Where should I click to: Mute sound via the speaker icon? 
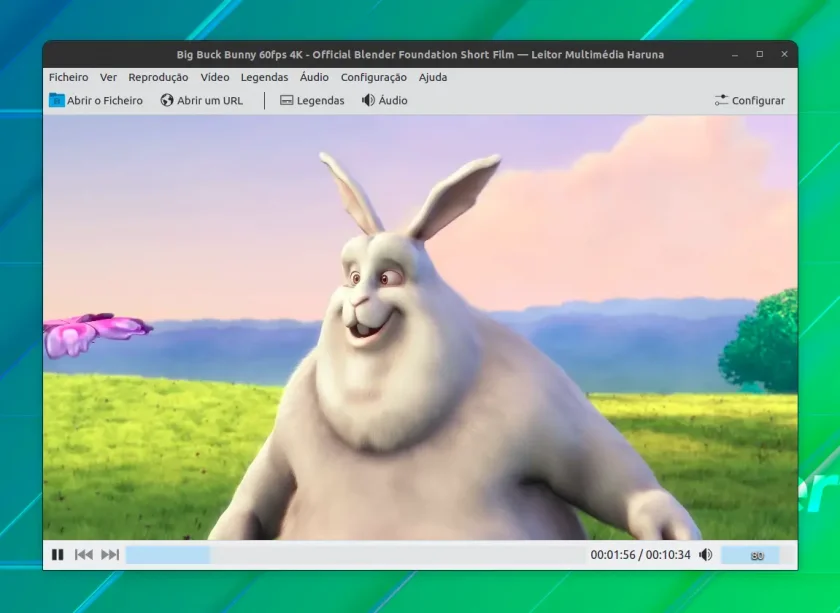tap(706, 555)
